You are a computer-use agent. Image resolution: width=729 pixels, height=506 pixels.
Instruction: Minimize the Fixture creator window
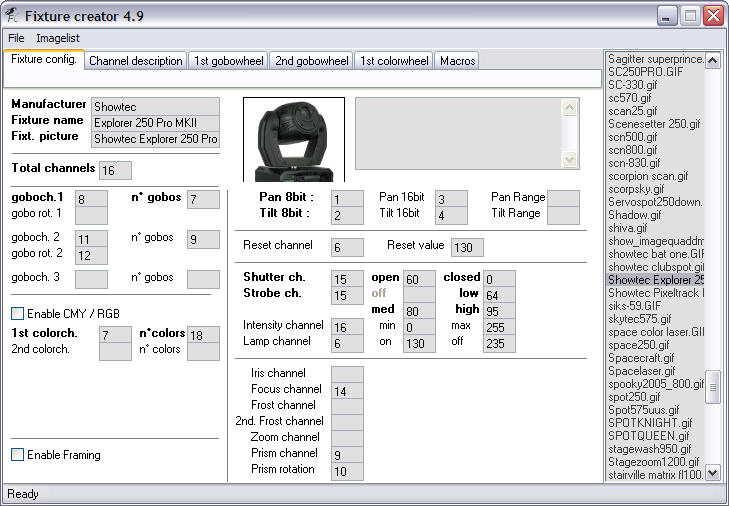coord(667,16)
